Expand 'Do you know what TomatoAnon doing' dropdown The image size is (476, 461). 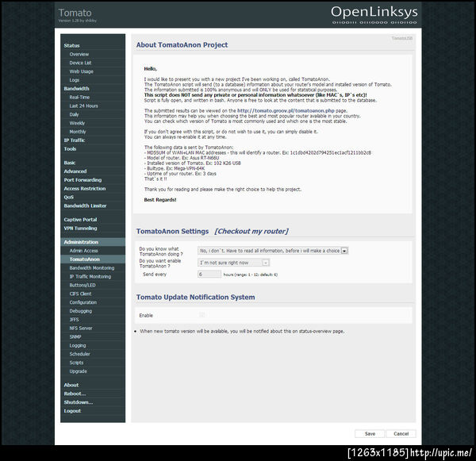[273, 251]
